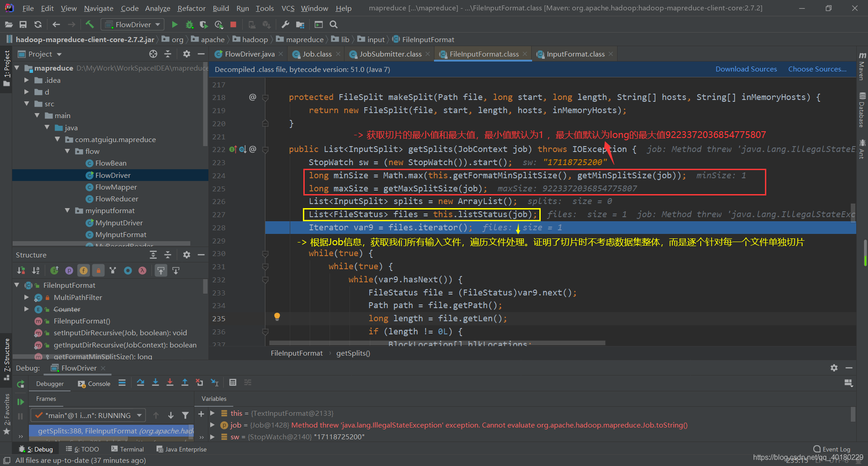Click the Choose Sources... link
The height and width of the screenshot is (466, 868).
pyautogui.click(x=817, y=69)
